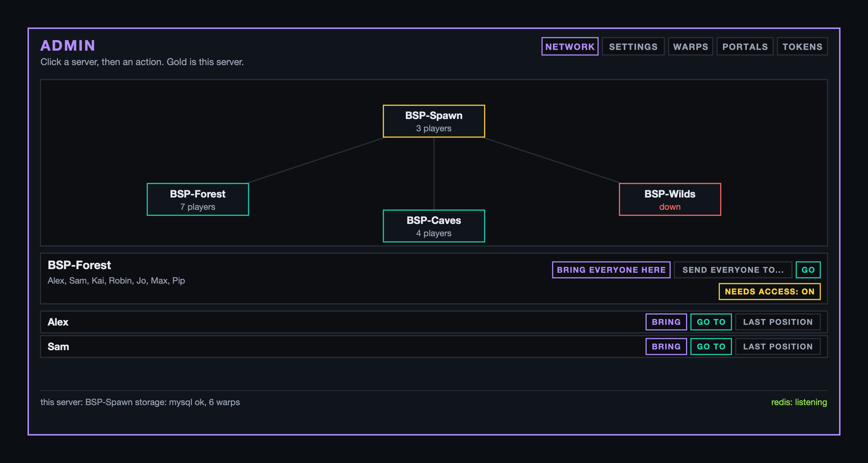Click the ADMIN title
This screenshot has height=463, width=868.
coord(68,46)
